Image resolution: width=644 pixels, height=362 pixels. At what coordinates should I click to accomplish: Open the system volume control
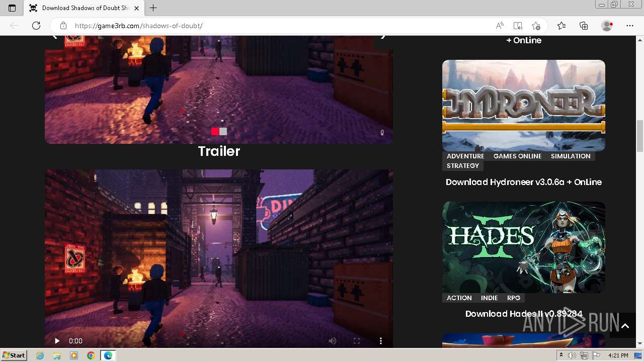pyautogui.click(x=572, y=355)
